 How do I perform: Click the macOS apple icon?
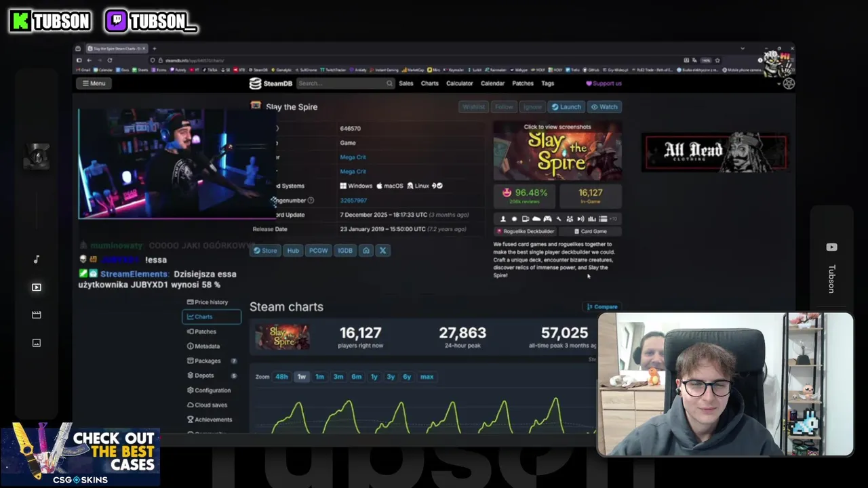point(380,186)
